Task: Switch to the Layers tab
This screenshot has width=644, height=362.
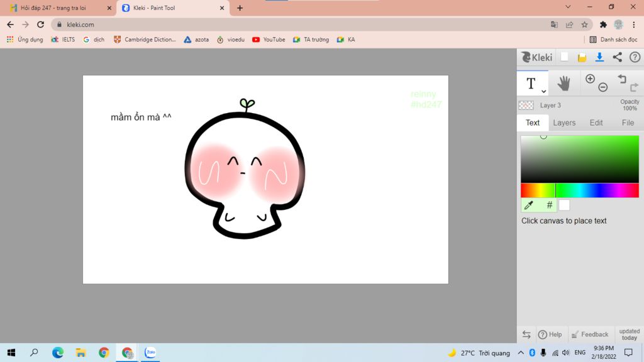Action: (564, 123)
